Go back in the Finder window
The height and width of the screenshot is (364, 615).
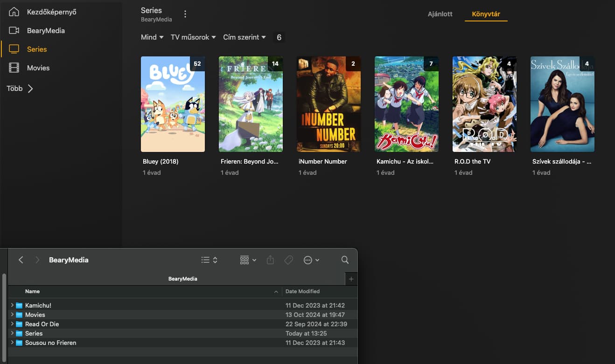[21, 260]
